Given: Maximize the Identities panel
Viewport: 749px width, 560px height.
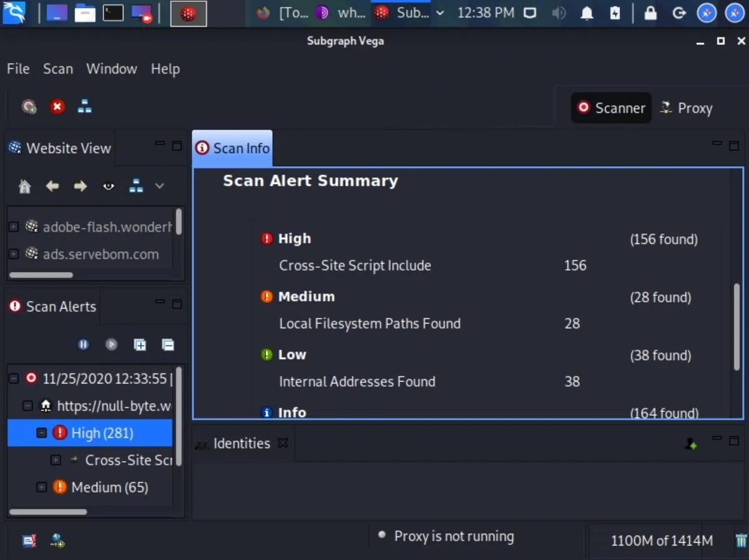Looking at the screenshot, I should click(734, 440).
